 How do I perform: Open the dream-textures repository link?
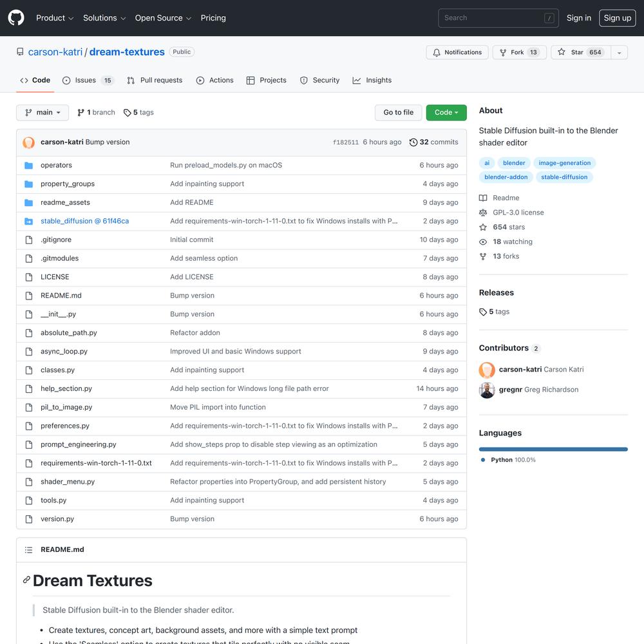127,52
